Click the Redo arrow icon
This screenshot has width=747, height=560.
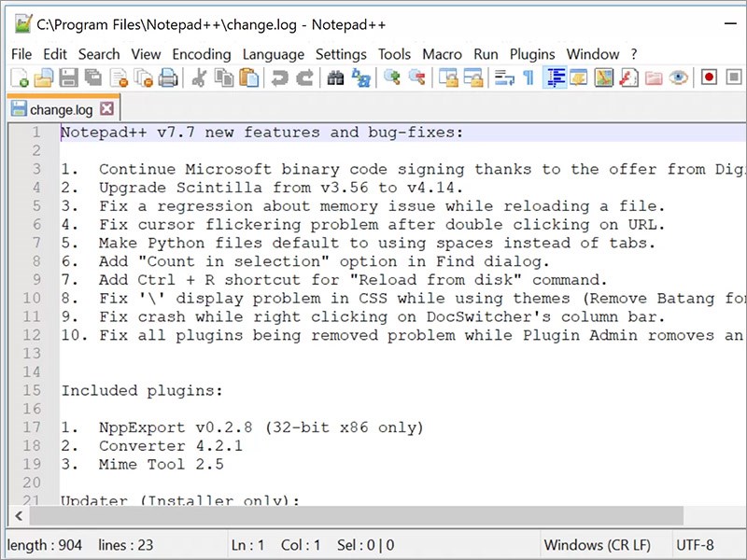304,77
